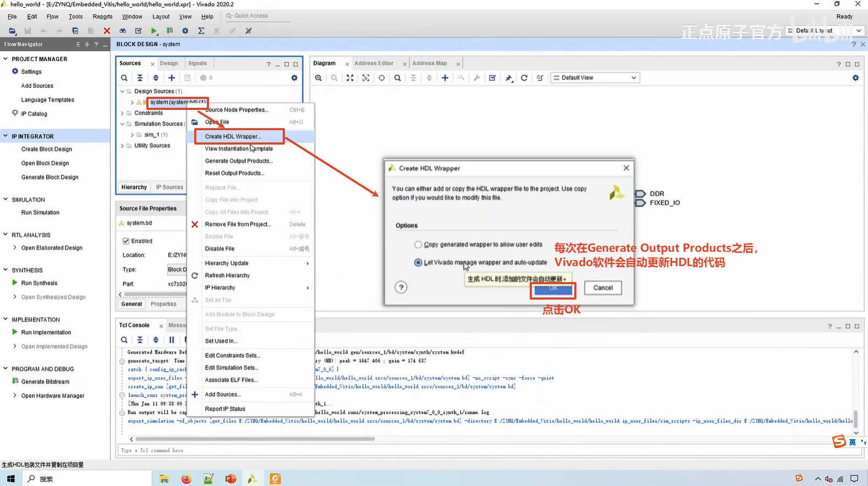Click the Open Project icon in main toolbar
Viewport: 868px width, 486px height.
pos(12,31)
